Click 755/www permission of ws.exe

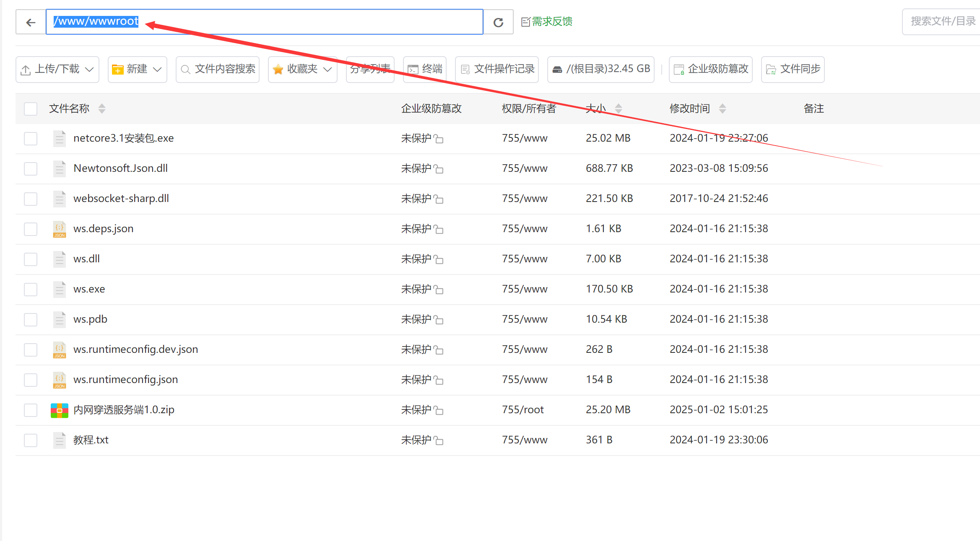click(525, 289)
